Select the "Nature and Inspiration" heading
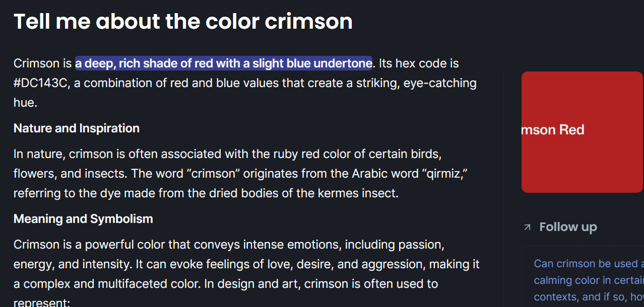 77,128
